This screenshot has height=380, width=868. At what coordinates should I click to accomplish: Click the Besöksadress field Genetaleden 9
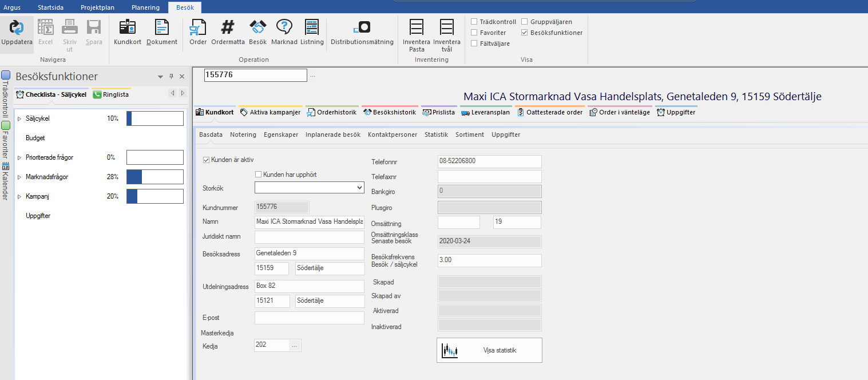[x=309, y=254]
